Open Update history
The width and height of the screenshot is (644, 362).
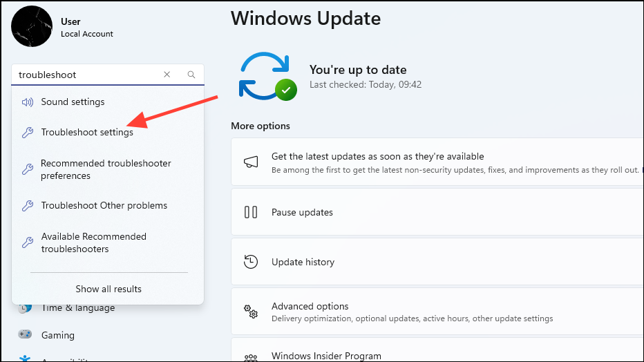pos(437,262)
